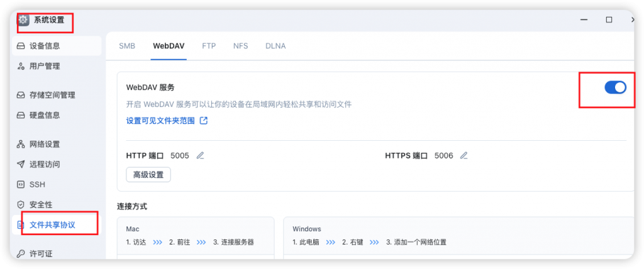Viewport: 644px width, 269px height.
Task: Open 硬盘信息 in the sidebar
Action: click(x=45, y=115)
